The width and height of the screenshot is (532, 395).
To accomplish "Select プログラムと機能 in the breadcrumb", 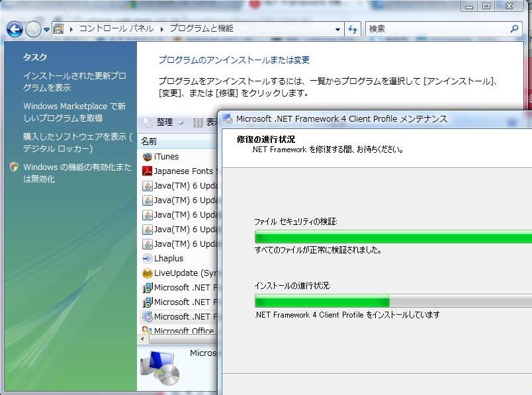I will 201,28.
